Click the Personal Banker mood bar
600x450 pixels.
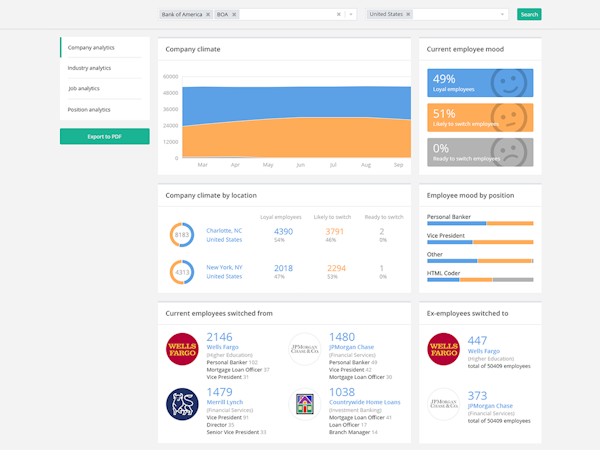click(480, 224)
